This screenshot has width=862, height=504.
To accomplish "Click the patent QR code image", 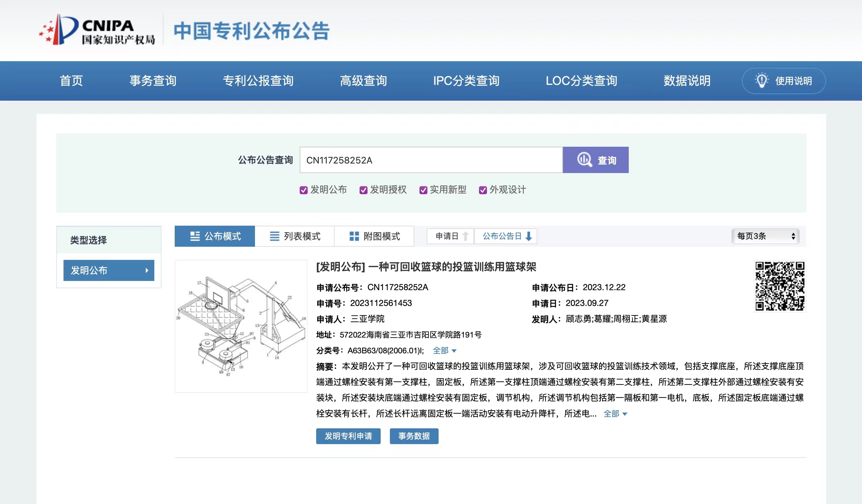I will 779,286.
